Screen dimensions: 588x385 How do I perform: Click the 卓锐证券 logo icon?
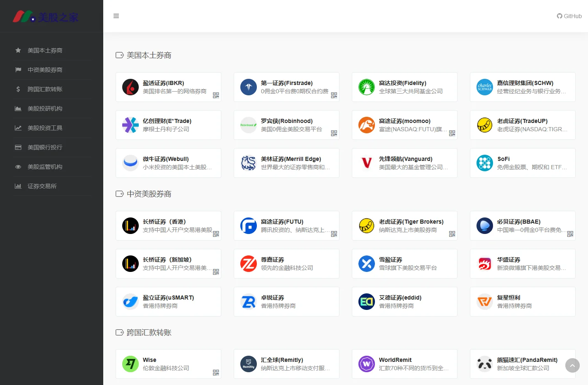pos(249,302)
